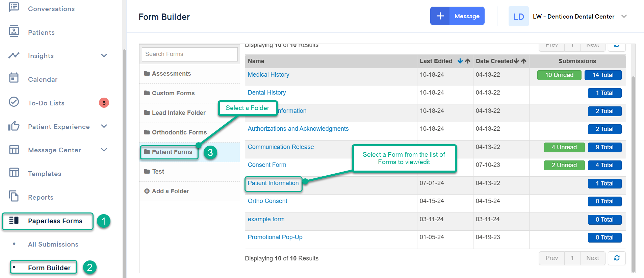Open the Calendar icon in sidebar

pos(14,78)
